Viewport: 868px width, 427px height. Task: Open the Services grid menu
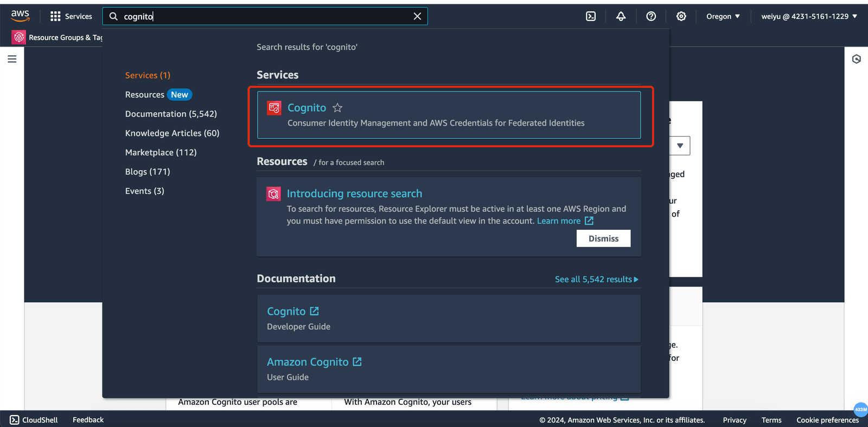[71, 16]
